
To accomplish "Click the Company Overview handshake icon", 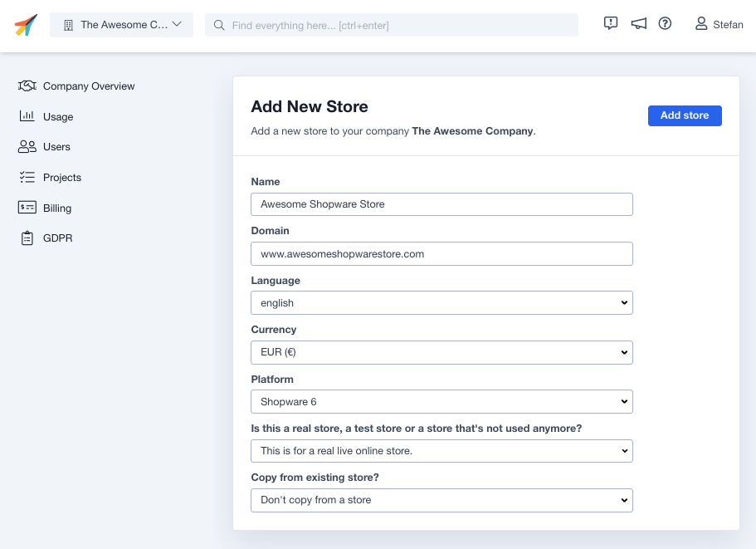I will tap(27, 86).
